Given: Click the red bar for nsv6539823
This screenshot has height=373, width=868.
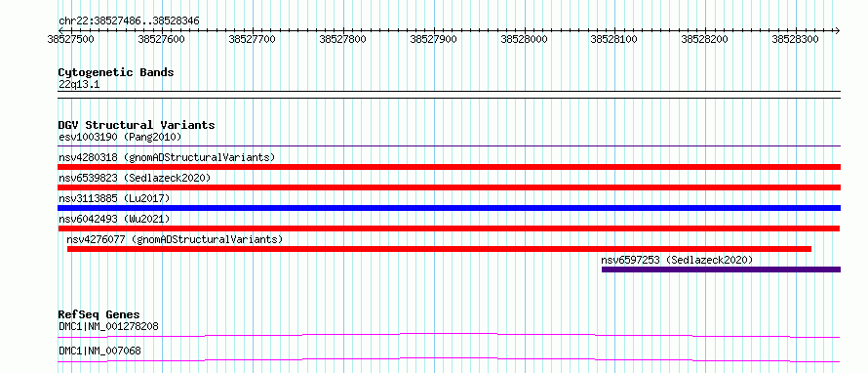Looking at the screenshot, I should point(449,187).
